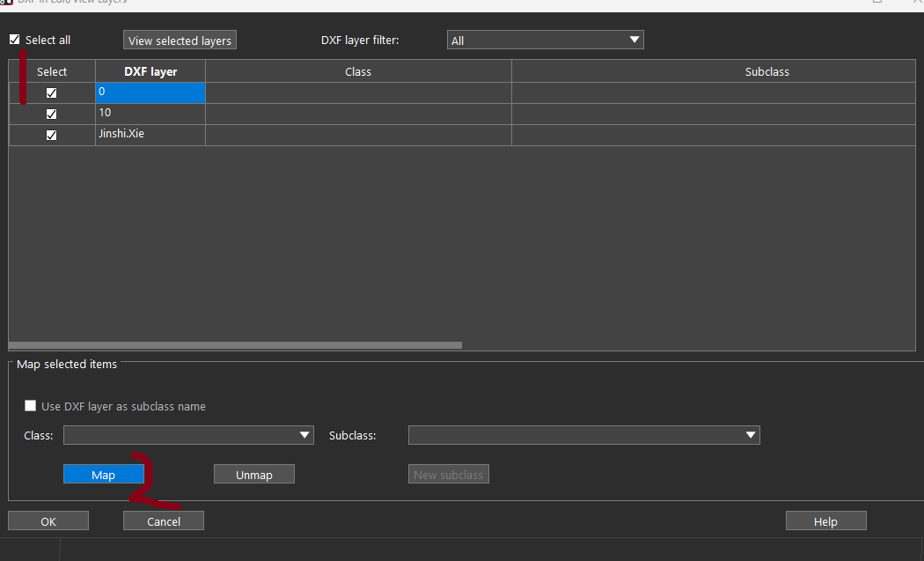Screen dimensions: 924x561
Task: Select the DXF layer cell 'Jinshi.Xie'
Action: [x=150, y=135]
